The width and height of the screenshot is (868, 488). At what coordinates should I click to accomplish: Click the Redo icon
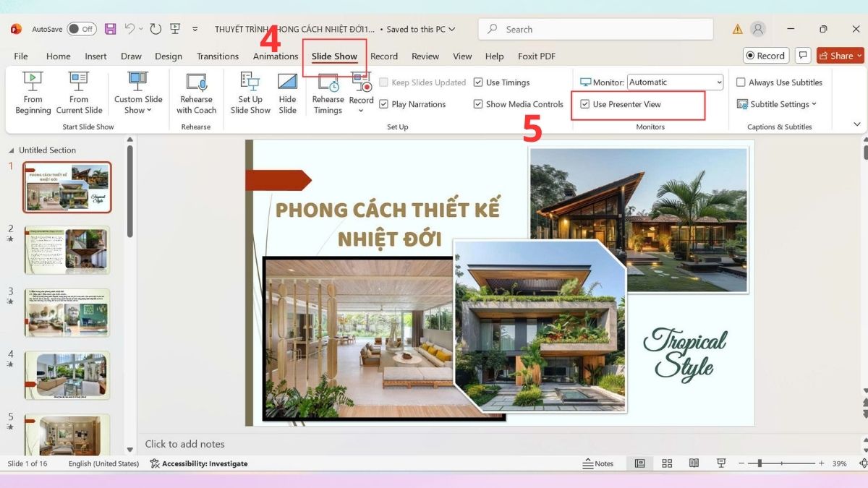pyautogui.click(x=156, y=29)
